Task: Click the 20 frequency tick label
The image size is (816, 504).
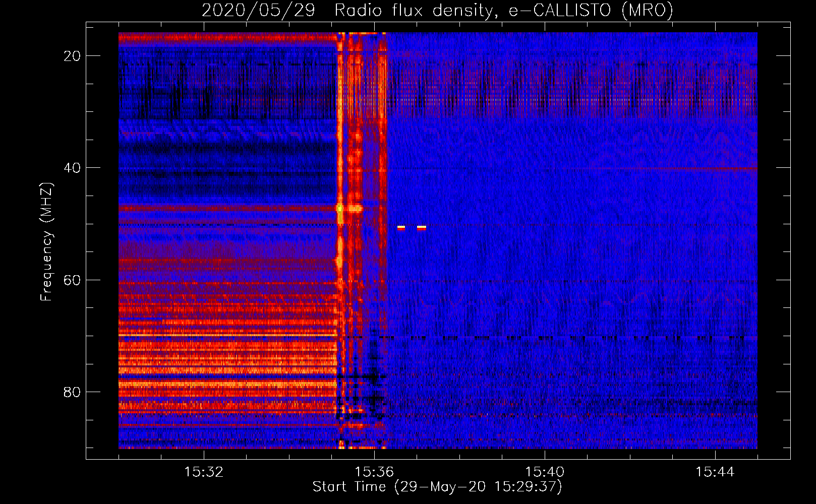Action: 72,56
